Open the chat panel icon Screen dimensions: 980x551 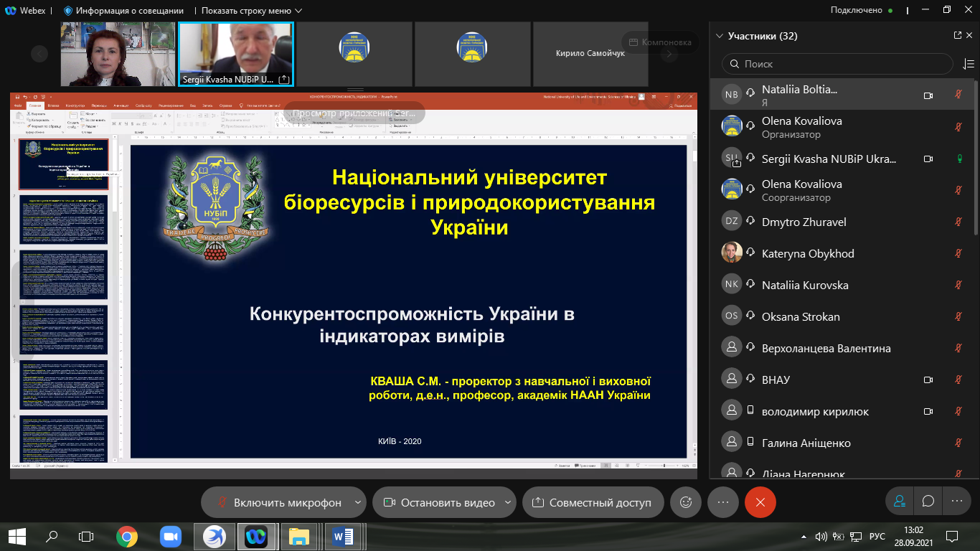[928, 501]
